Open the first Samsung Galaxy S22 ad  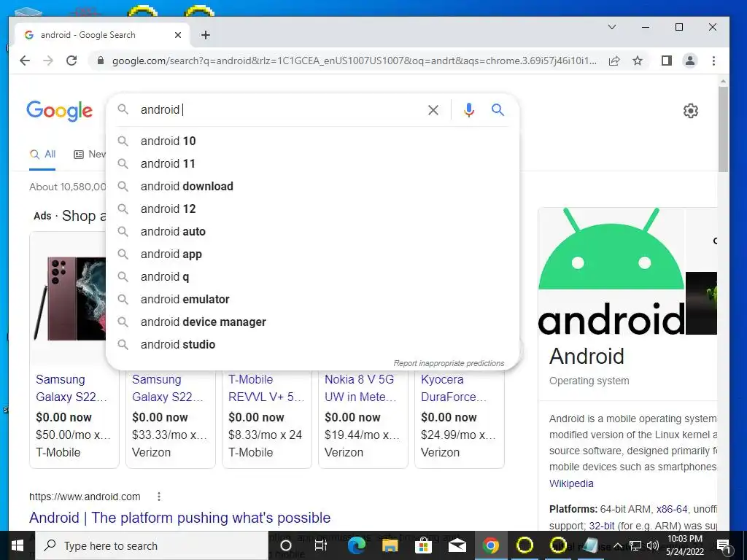click(71, 388)
